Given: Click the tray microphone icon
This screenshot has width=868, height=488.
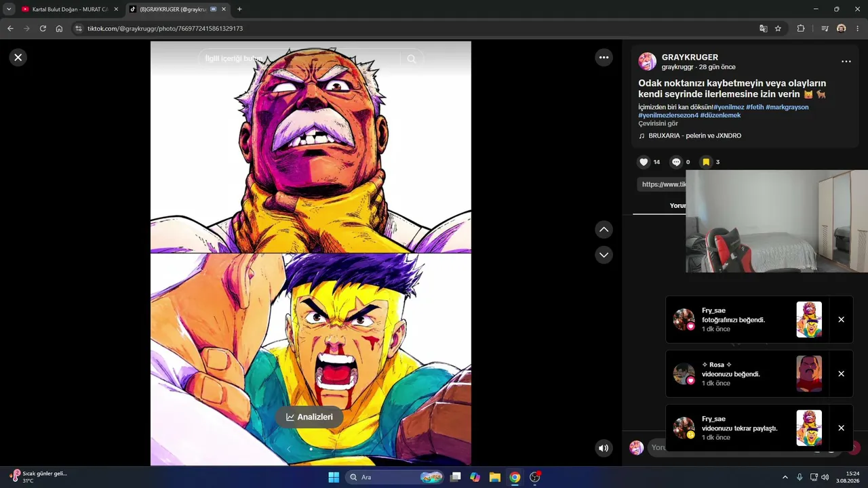Looking at the screenshot, I should click(x=800, y=477).
